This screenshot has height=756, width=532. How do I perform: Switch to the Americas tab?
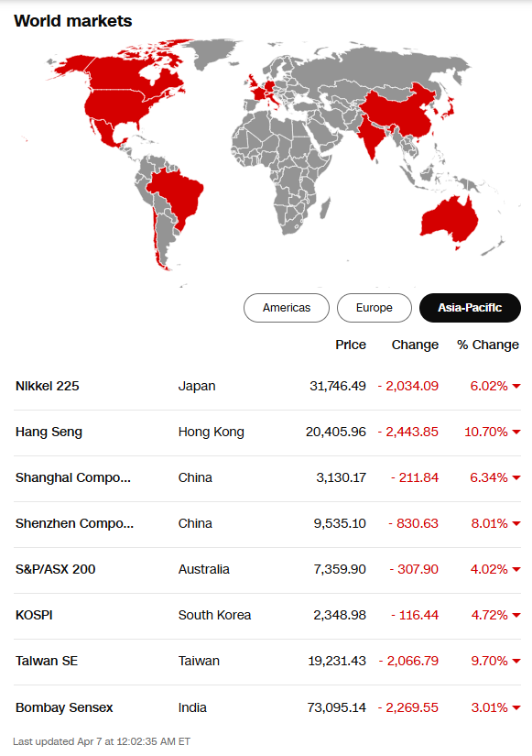click(x=287, y=308)
